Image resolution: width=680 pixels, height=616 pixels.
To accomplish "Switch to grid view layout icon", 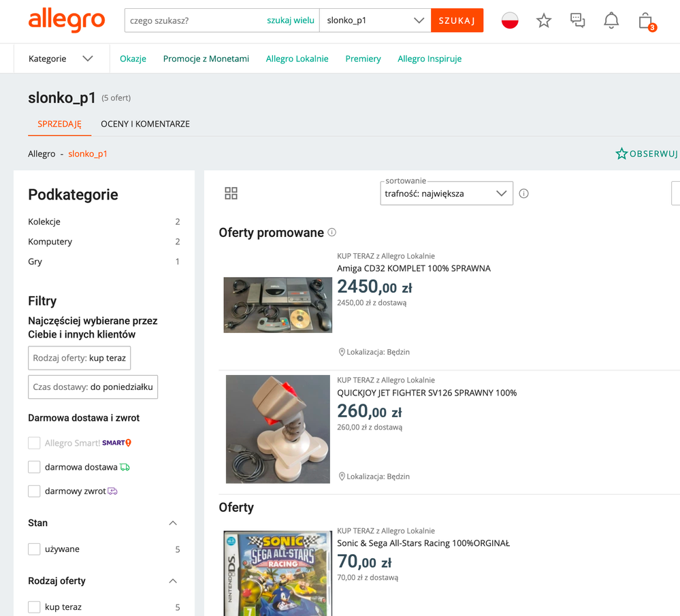I will [231, 193].
